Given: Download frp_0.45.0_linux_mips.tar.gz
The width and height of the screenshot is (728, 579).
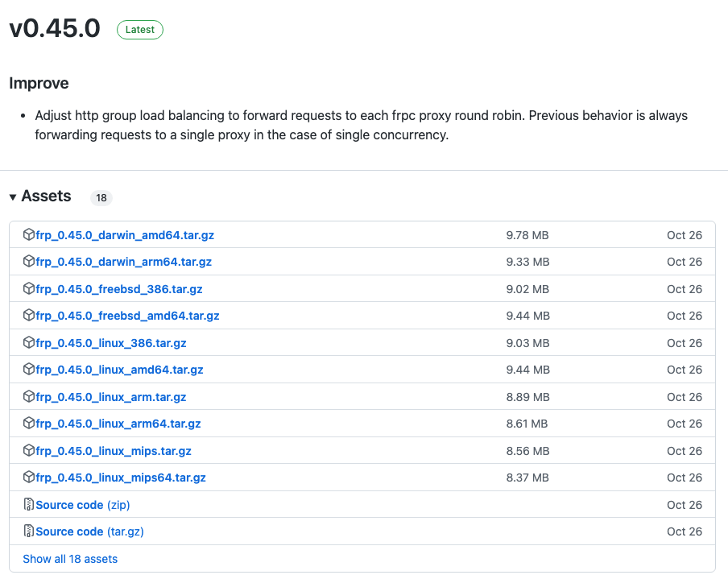Looking at the screenshot, I should (114, 451).
